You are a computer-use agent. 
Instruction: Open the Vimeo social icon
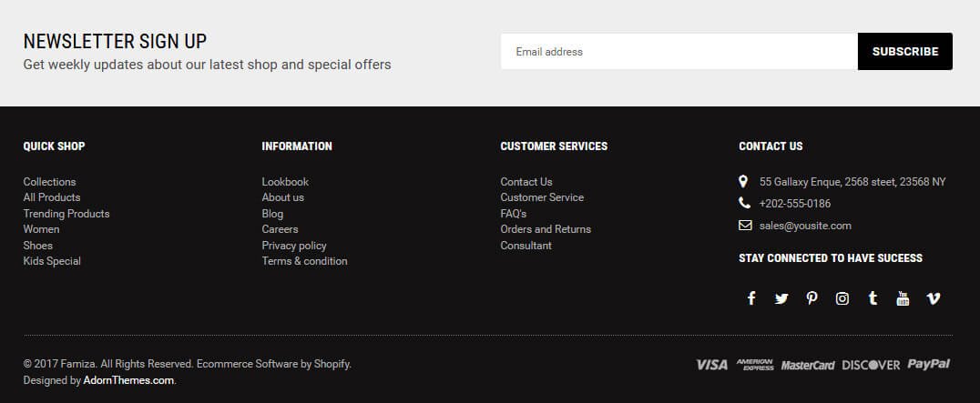(934, 298)
